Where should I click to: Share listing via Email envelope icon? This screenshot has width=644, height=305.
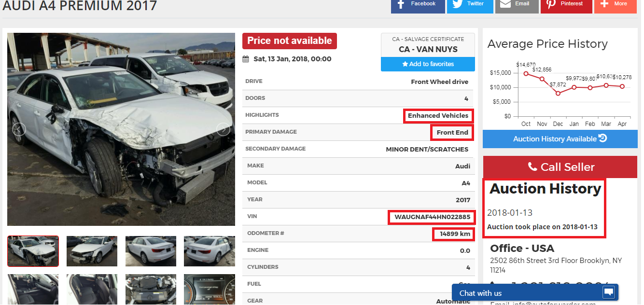505,4
